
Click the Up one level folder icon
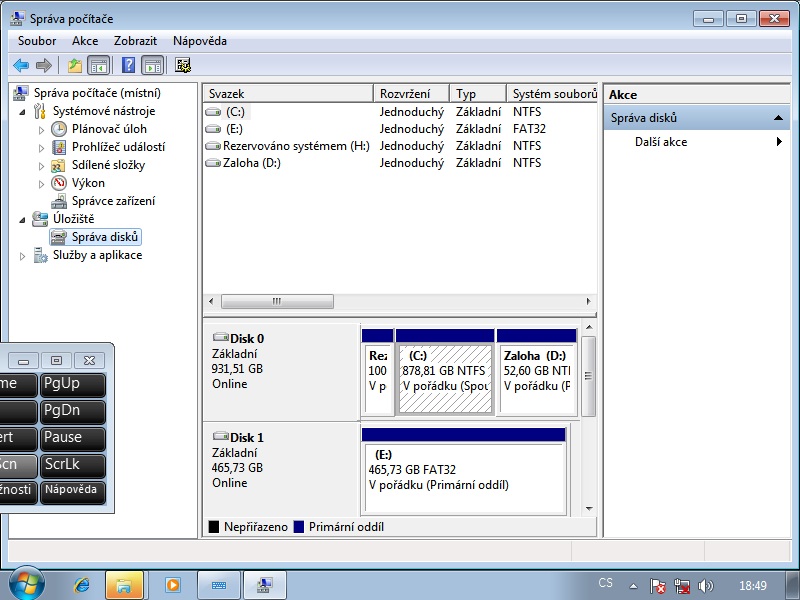pyautogui.click(x=74, y=66)
